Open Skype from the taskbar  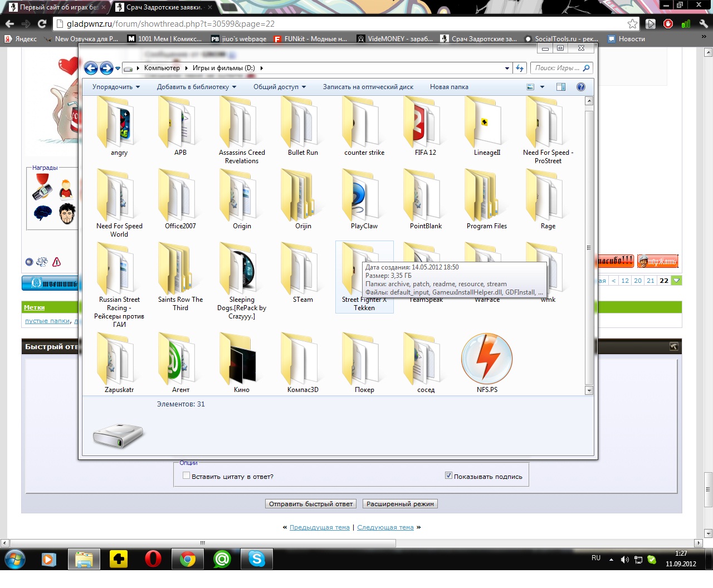pos(257,558)
